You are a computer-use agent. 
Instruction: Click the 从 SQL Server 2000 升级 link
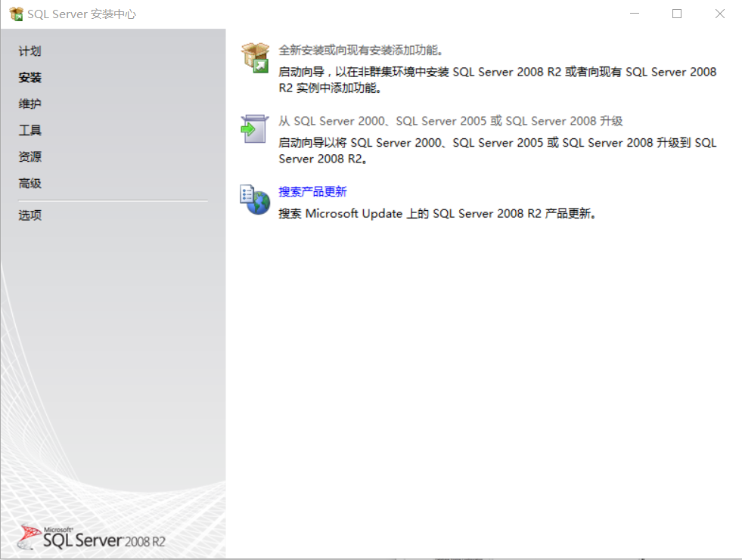[x=451, y=121]
